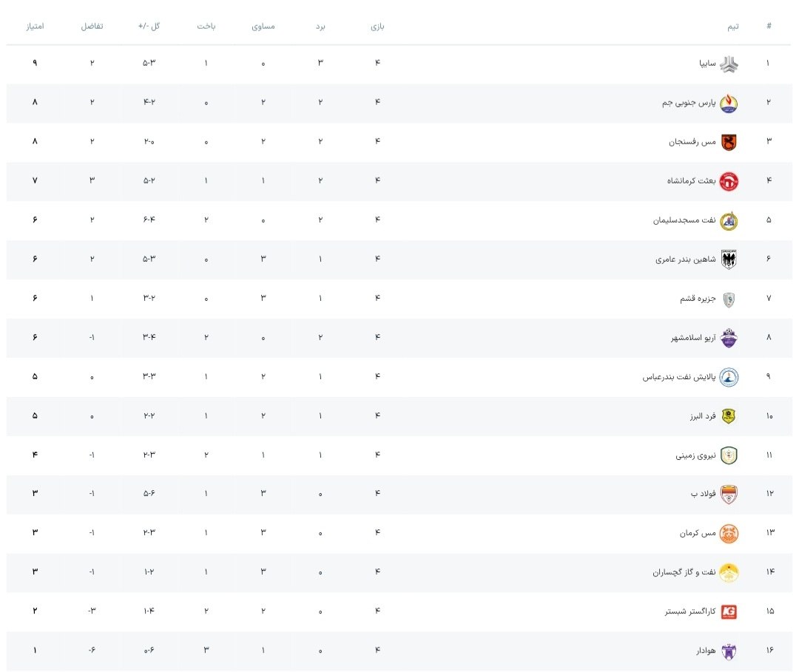Open the جزیره قشم team link
The height and width of the screenshot is (672, 799).
tap(698, 299)
